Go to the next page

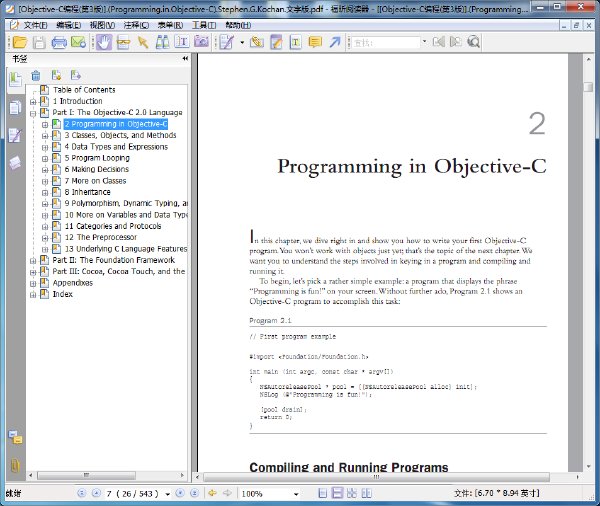point(180,493)
